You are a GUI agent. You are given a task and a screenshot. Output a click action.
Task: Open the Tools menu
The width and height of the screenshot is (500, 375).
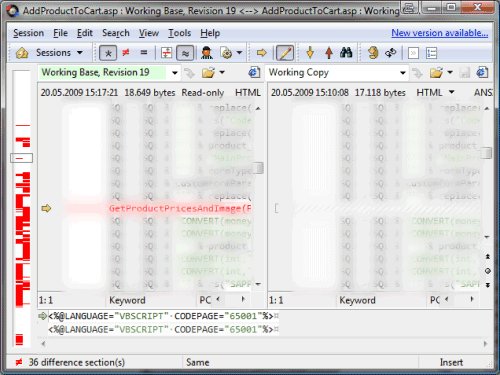point(179,33)
